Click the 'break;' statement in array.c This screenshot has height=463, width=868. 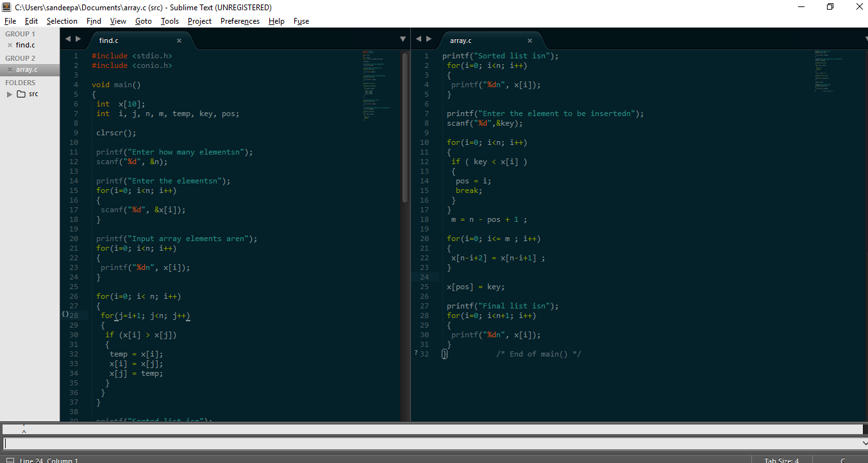pos(469,190)
